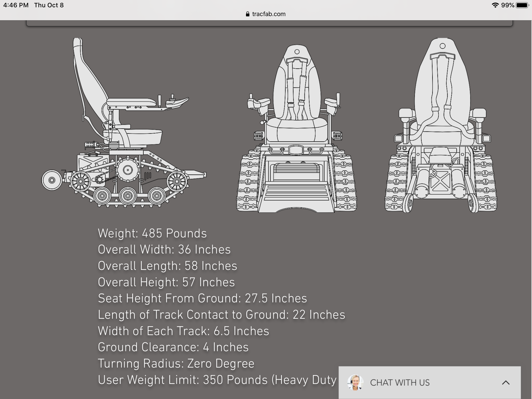
Task: Tap the Weight: 485 Pounds line
Action: tap(152, 233)
